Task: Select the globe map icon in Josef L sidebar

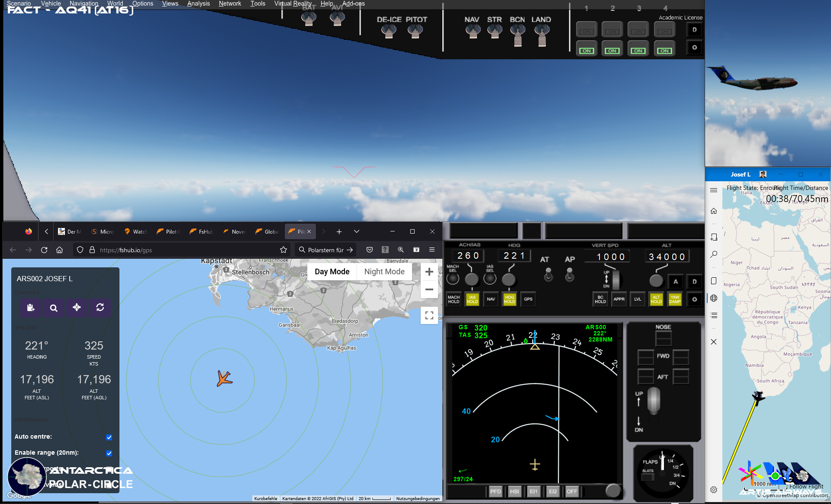Action: (x=714, y=298)
